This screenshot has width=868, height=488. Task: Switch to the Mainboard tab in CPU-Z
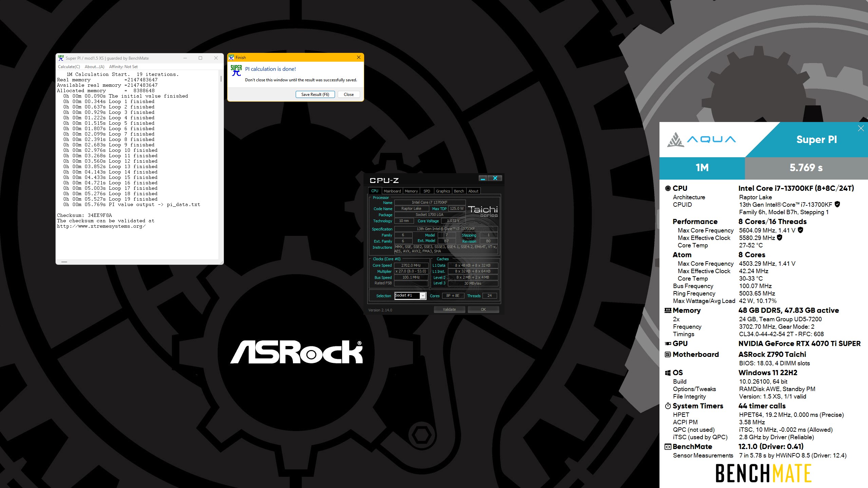392,191
